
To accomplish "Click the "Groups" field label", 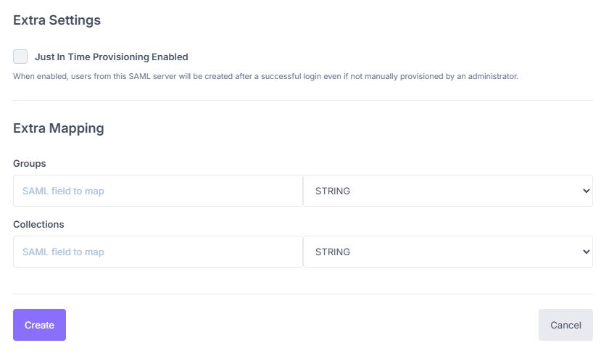I will [x=30, y=164].
